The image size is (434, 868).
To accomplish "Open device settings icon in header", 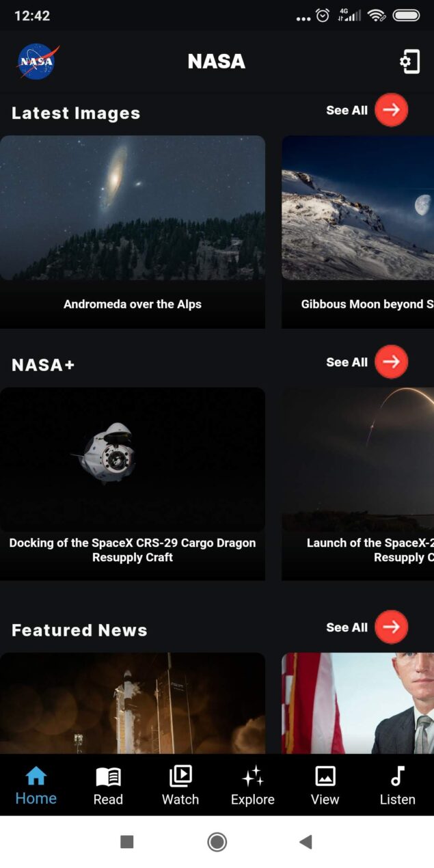I will point(409,62).
